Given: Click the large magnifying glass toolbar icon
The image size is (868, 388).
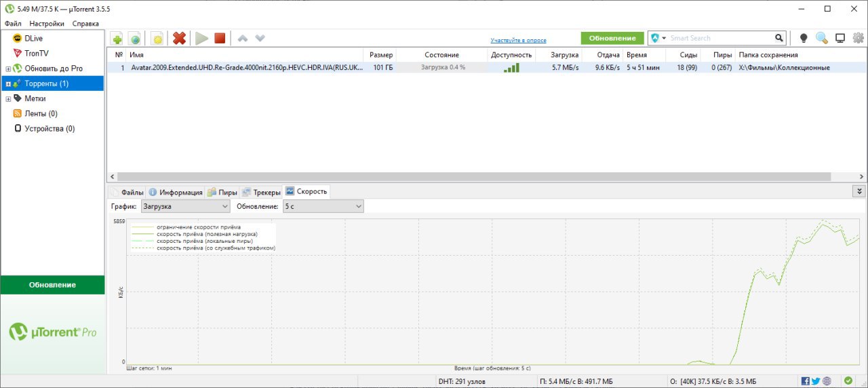Looking at the screenshot, I should (x=822, y=38).
